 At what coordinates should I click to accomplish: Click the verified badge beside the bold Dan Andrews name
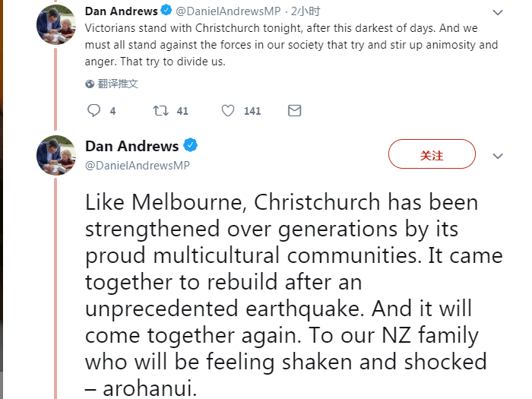pyautogui.click(x=191, y=146)
